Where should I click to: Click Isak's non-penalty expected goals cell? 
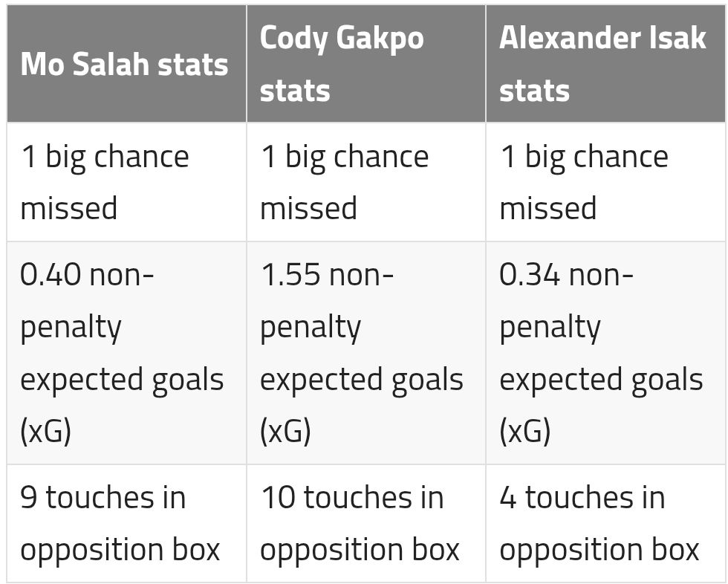point(605,353)
